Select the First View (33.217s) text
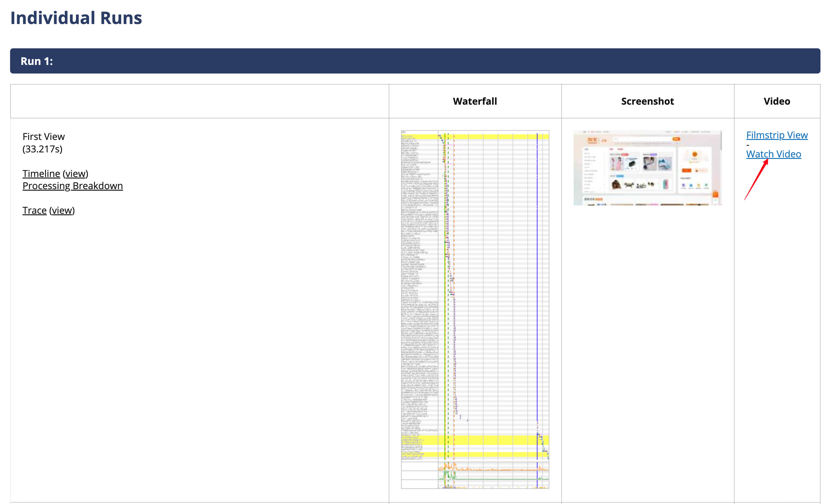Viewport: 827px width, 504px height. click(x=44, y=143)
